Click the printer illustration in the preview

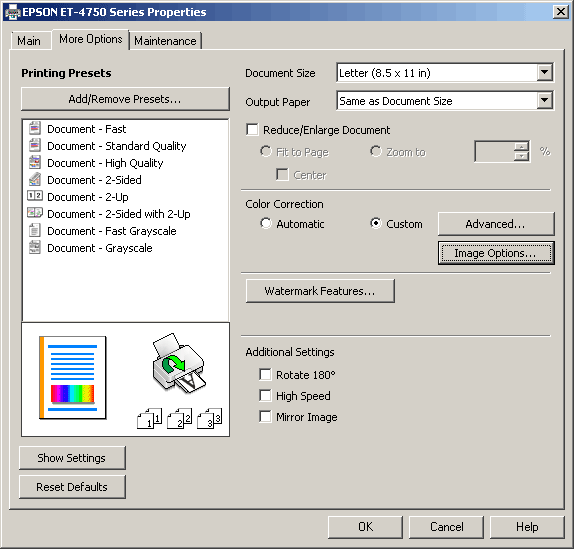tap(178, 363)
